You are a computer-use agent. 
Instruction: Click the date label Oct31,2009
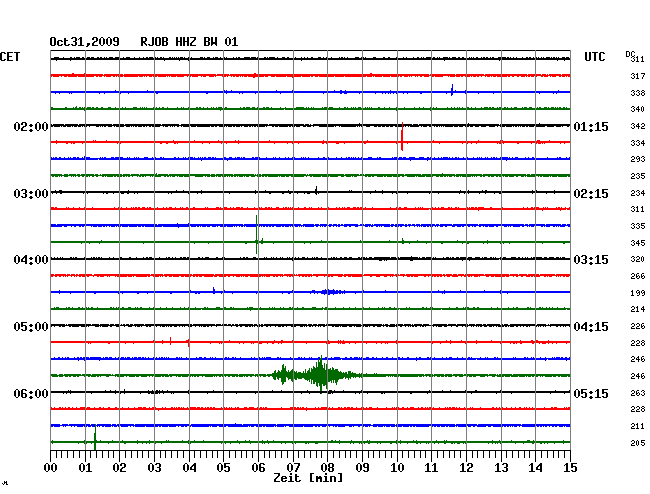pos(85,42)
